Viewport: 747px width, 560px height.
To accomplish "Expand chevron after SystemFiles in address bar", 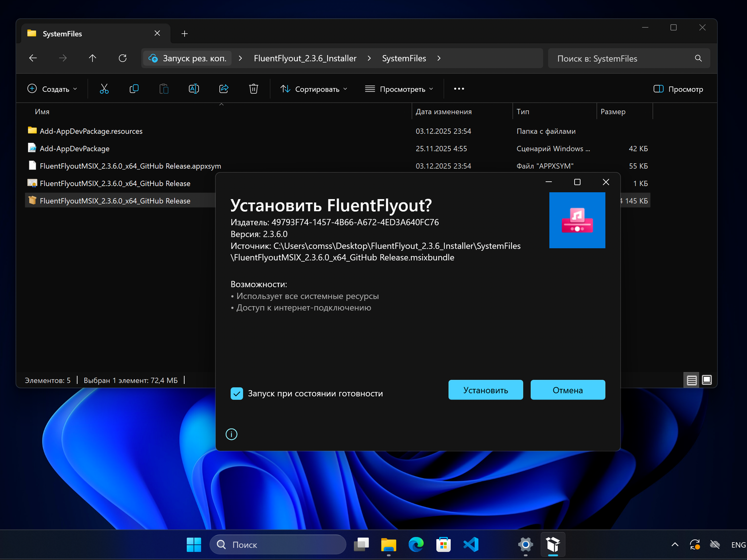I will (439, 58).
